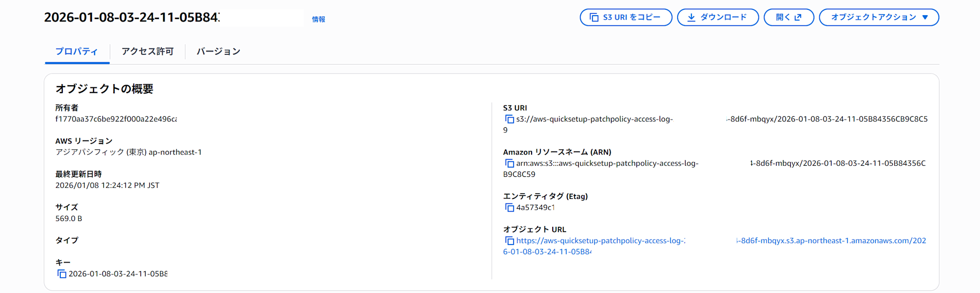Screen dimensions: 980x293
Task: Click the external link icon on 開く
Action: (798, 17)
